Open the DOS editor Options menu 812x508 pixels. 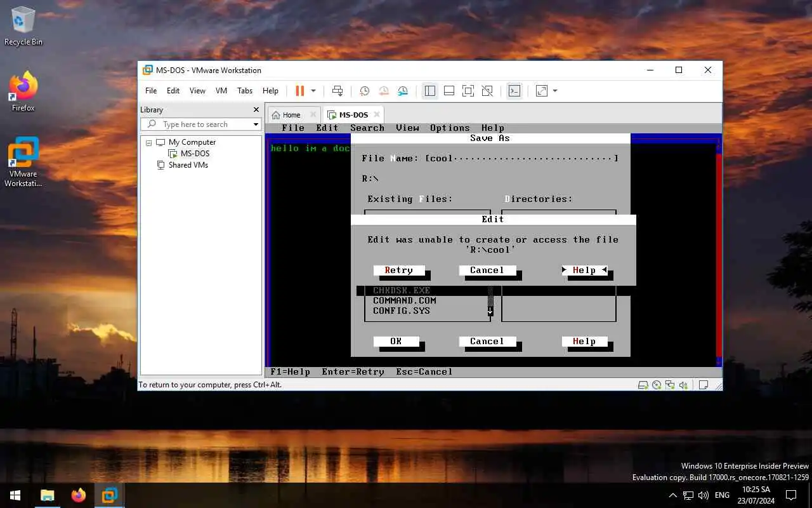450,128
